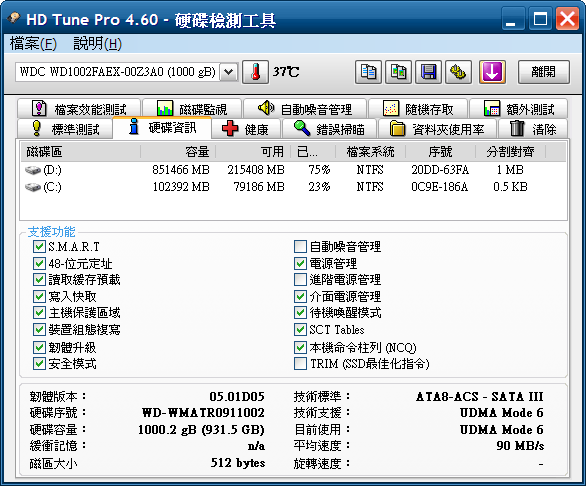Click the 79186 MB free space value
The height and width of the screenshot is (486, 586).
click(x=259, y=187)
